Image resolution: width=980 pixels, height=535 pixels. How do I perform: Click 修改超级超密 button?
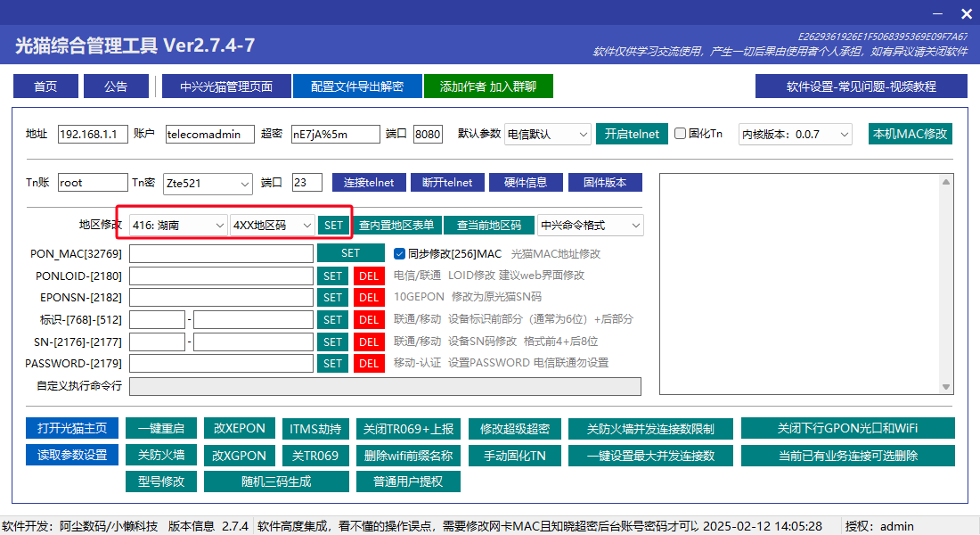tap(514, 429)
